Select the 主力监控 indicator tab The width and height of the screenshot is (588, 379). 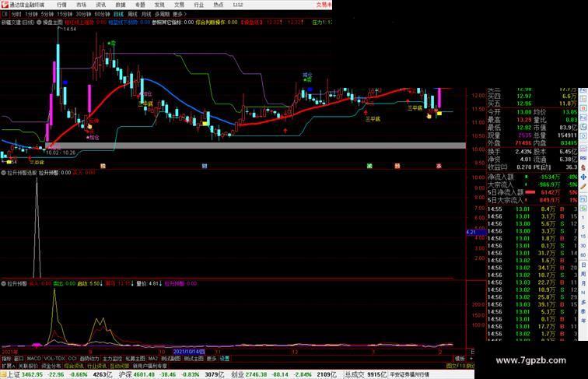tap(112, 359)
